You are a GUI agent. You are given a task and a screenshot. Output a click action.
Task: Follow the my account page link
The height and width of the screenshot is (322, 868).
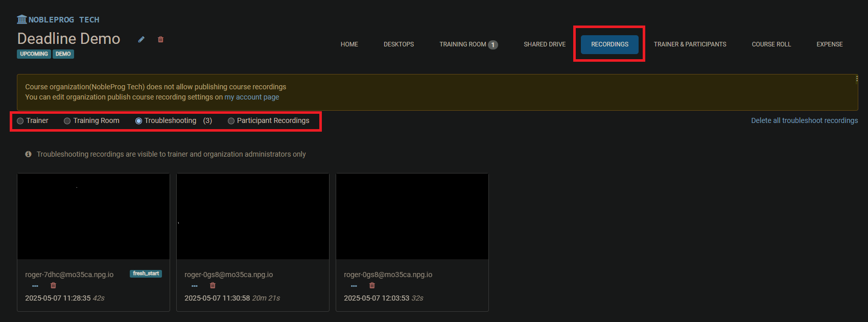[x=252, y=97]
